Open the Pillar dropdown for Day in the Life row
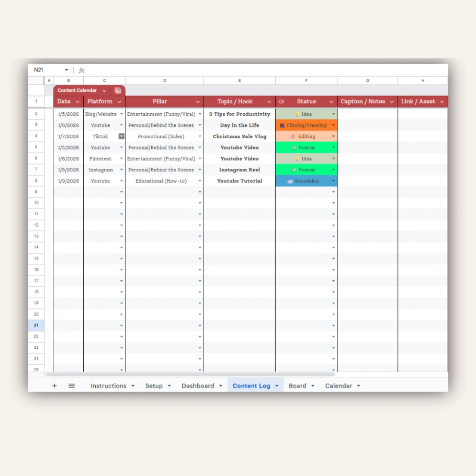Viewport: 476px width, 476px height. (x=200, y=125)
